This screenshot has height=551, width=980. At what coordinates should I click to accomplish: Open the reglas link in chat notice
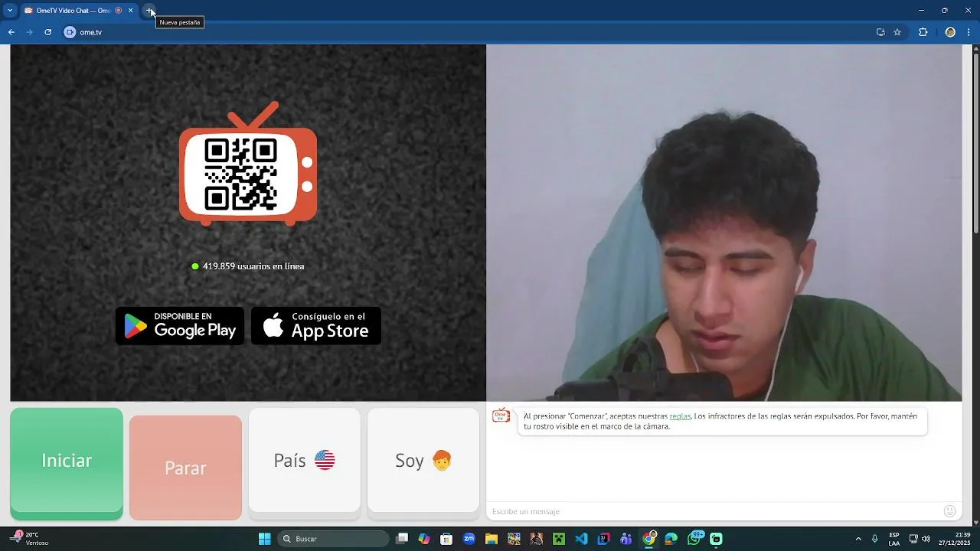(680, 416)
